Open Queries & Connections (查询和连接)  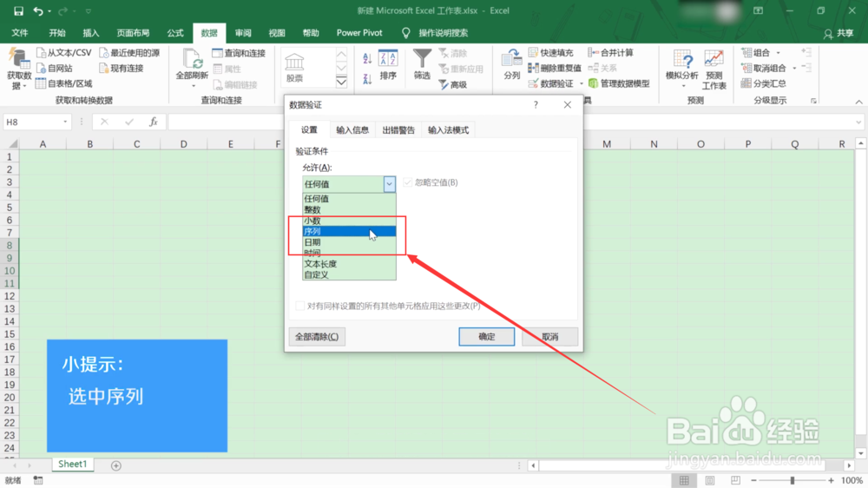click(240, 53)
